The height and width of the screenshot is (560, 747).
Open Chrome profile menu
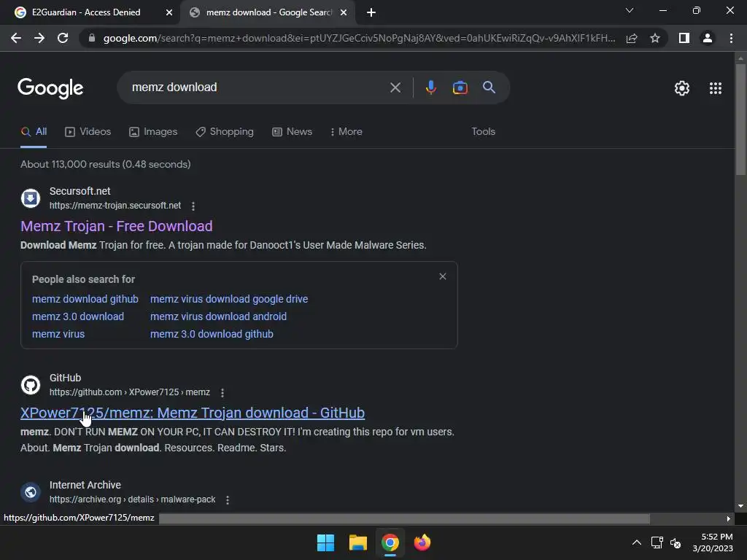pyautogui.click(x=708, y=38)
